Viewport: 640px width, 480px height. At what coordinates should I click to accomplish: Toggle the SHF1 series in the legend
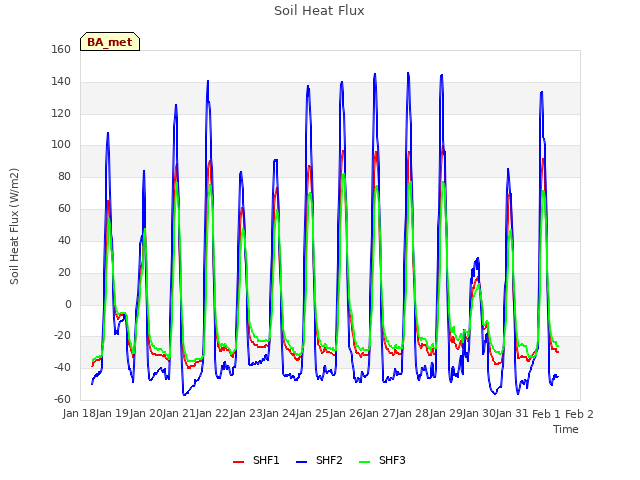[x=266, y=460]
